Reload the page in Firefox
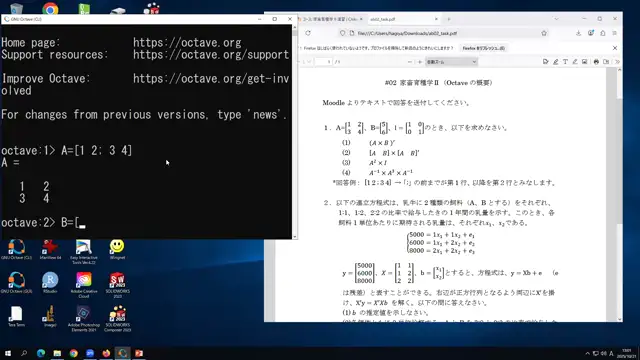This screenshot has width=640, height=360. tap(308, 33)
